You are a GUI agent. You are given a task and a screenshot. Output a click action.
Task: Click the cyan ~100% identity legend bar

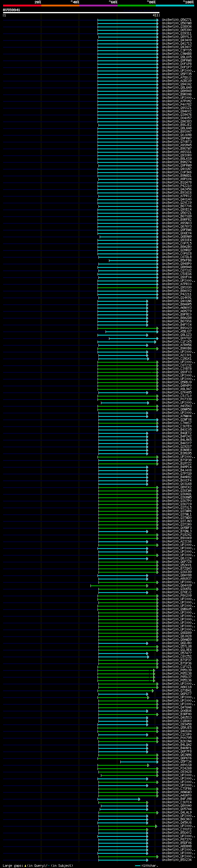(x=175, y=6)
